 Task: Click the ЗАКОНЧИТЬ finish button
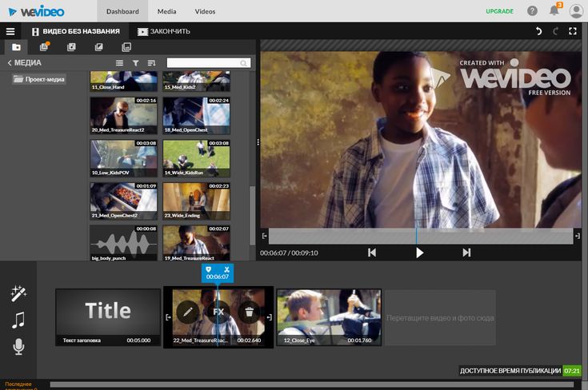click(163, 31)
